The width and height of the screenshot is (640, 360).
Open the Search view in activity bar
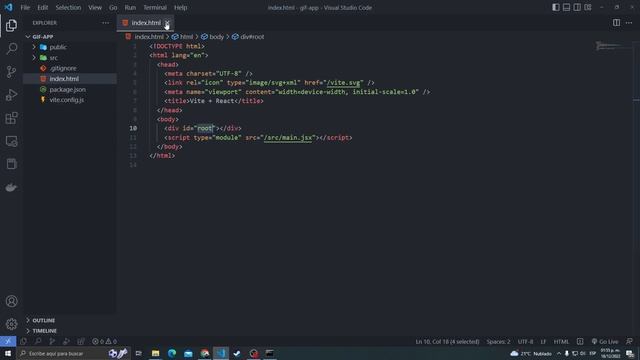click(x=11, y=49)
